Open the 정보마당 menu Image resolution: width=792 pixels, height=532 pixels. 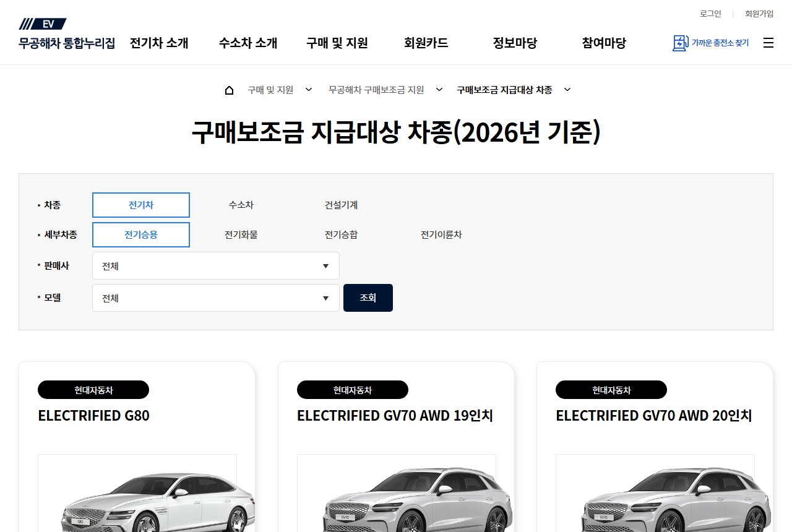pos(515,43)
